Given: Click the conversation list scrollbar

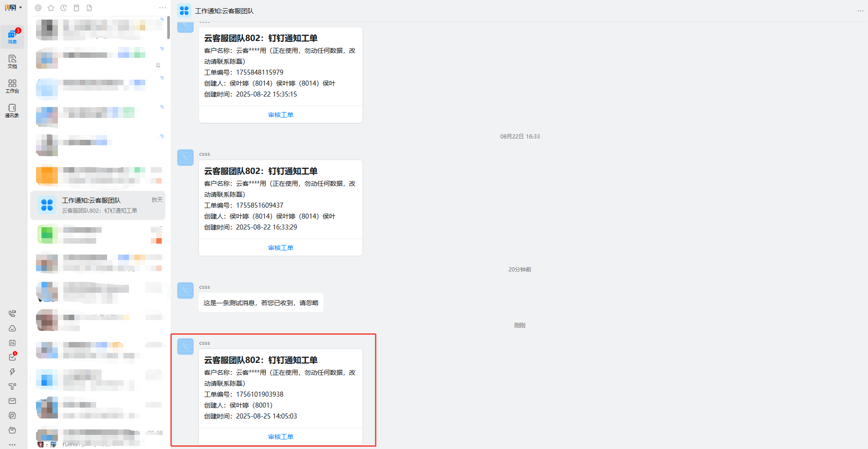Looking at the screenshot, I should [168, 27].
